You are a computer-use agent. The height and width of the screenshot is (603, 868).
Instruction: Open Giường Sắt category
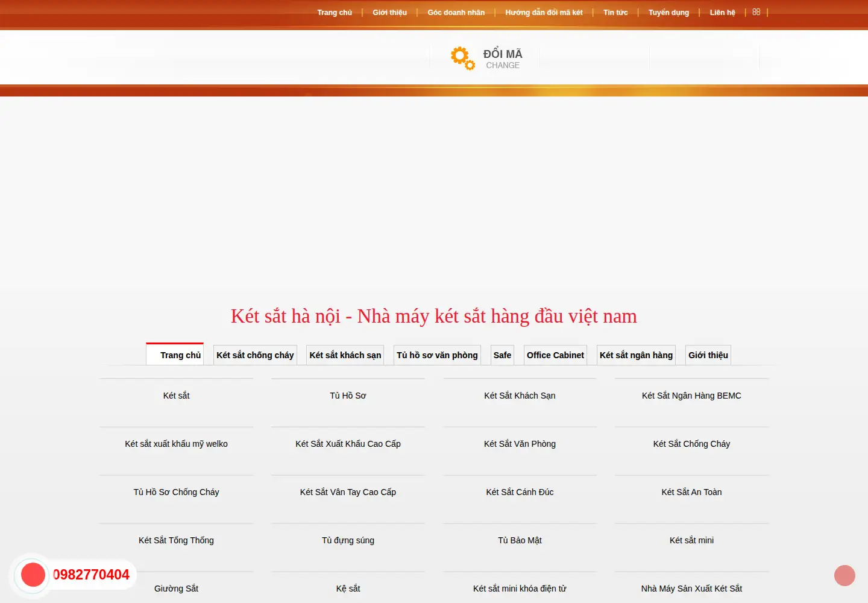pos(176,589)
